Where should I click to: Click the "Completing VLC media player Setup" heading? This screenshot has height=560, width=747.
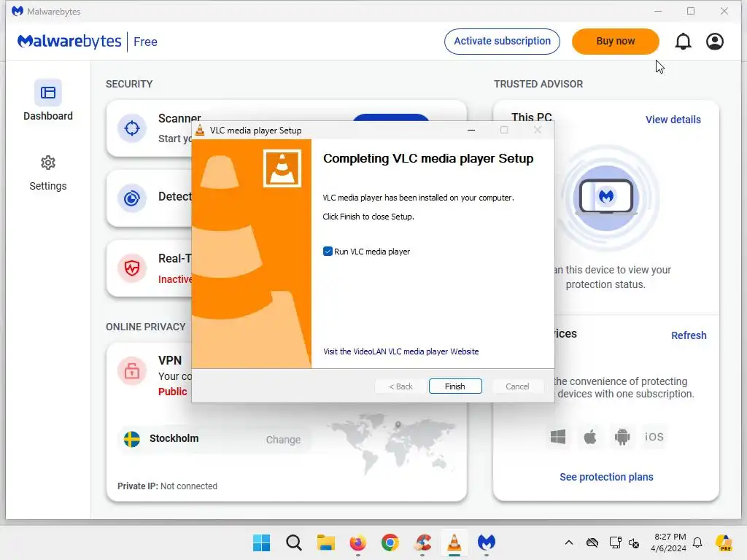tap(427, 158)
